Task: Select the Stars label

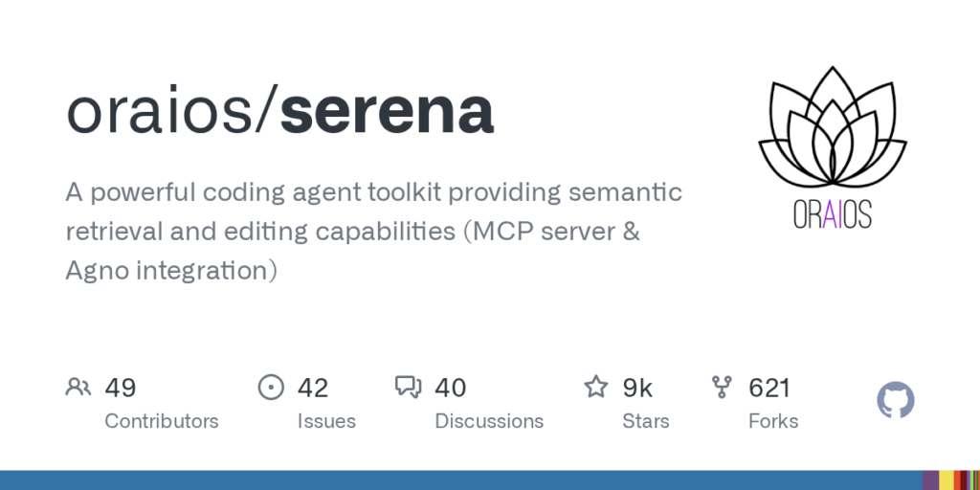Action: coord(646,421)
